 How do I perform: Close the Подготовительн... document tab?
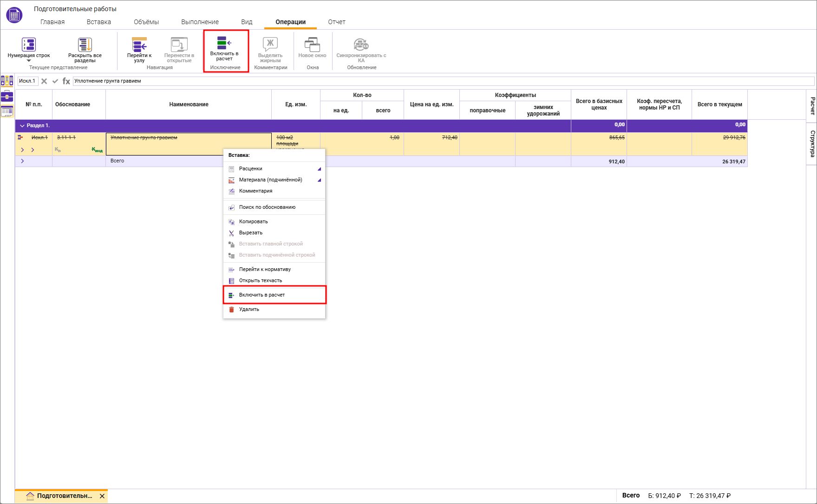pyautogui.click(x=102, y=496)
